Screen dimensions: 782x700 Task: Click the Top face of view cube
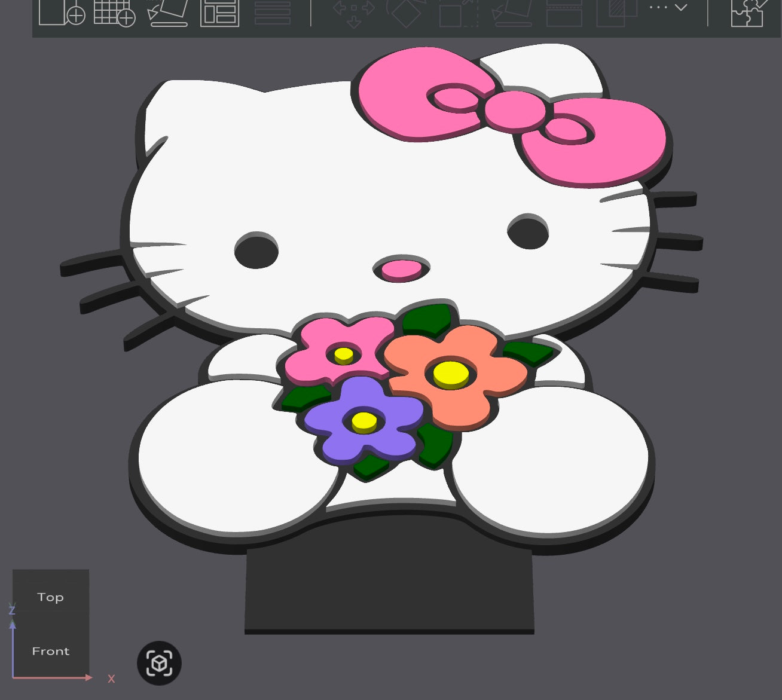(50, 597)
